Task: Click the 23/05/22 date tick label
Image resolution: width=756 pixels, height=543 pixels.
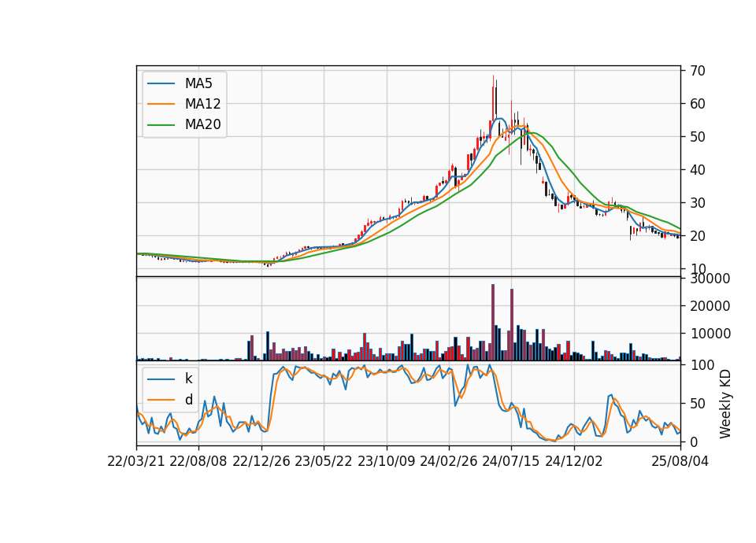Action: point(324,461)
